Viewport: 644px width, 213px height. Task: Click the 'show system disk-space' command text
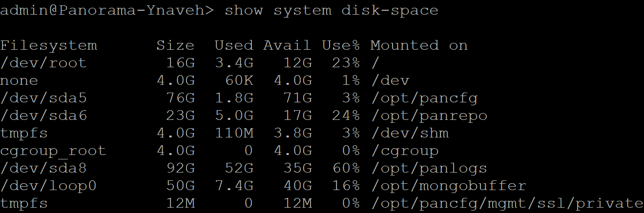point(331,10)
